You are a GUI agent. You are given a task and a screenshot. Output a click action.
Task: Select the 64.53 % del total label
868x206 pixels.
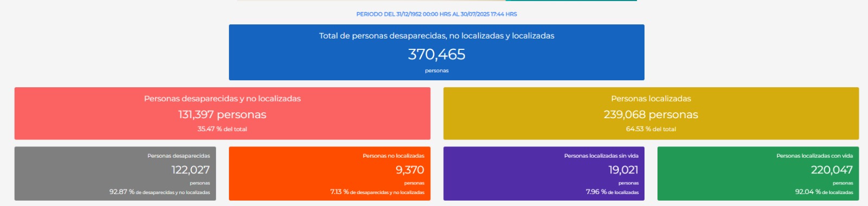651,129
